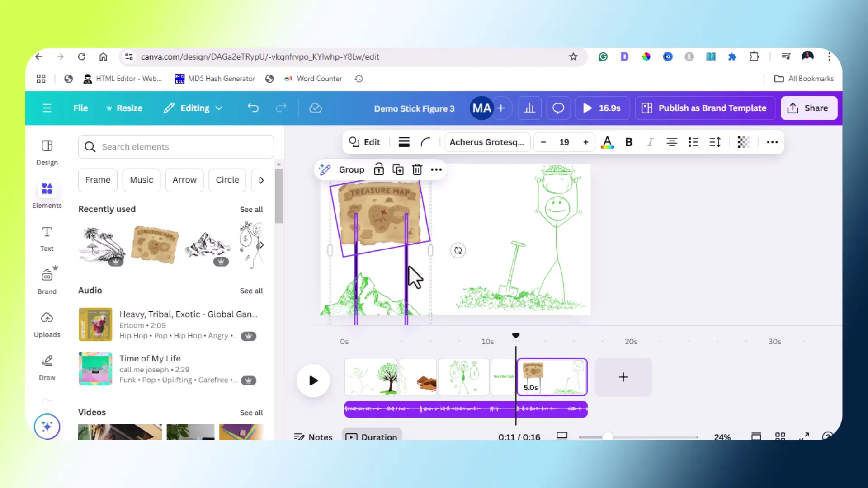Open the Editing mode dropdown
This screenshot has height=488, width=868.
point(193,108)
